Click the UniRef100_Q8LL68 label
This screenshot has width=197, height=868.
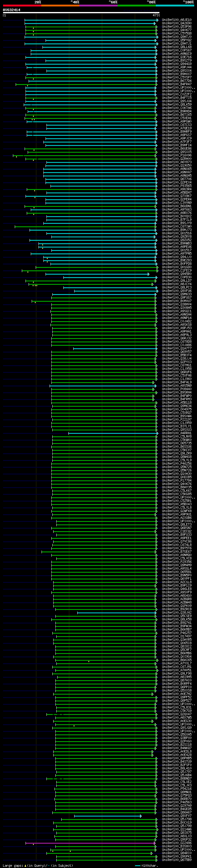(x=177, y=47)
